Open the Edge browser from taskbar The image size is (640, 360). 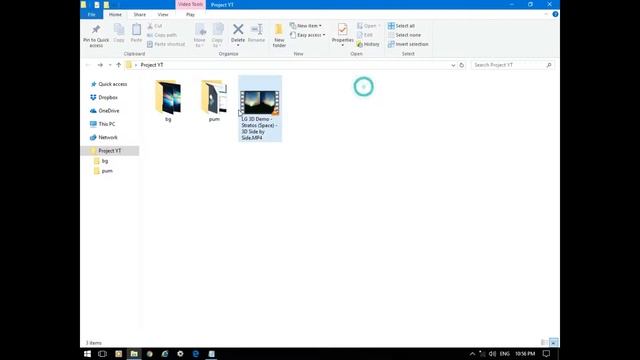pyautogui.click(x=196, y=353)
